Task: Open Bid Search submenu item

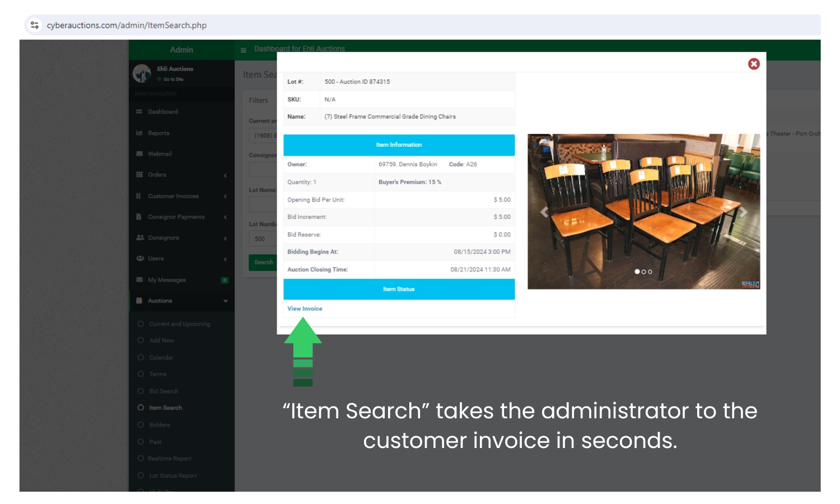Action: (164, 391)
